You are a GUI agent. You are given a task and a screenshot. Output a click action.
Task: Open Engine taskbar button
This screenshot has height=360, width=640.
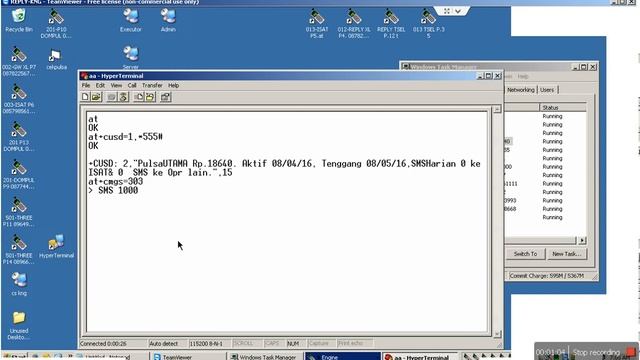click(343, 357)
